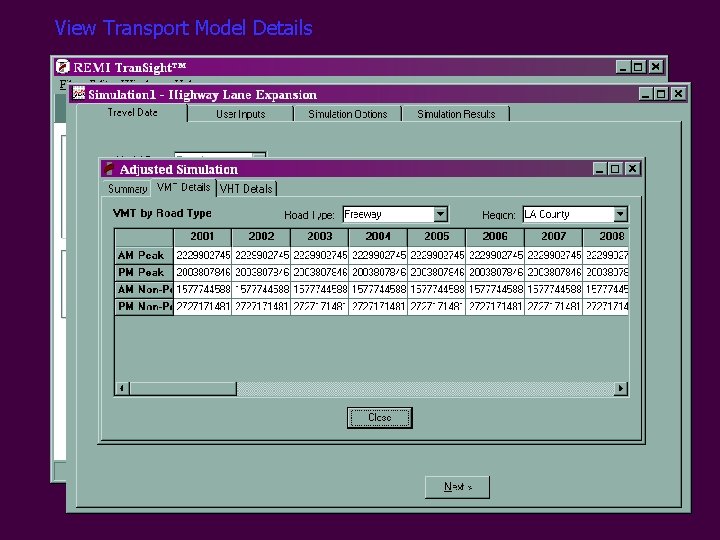Screen dimensions: 720x540
Task: Open the VHT Details tab
Action: (x=246, y=189)
